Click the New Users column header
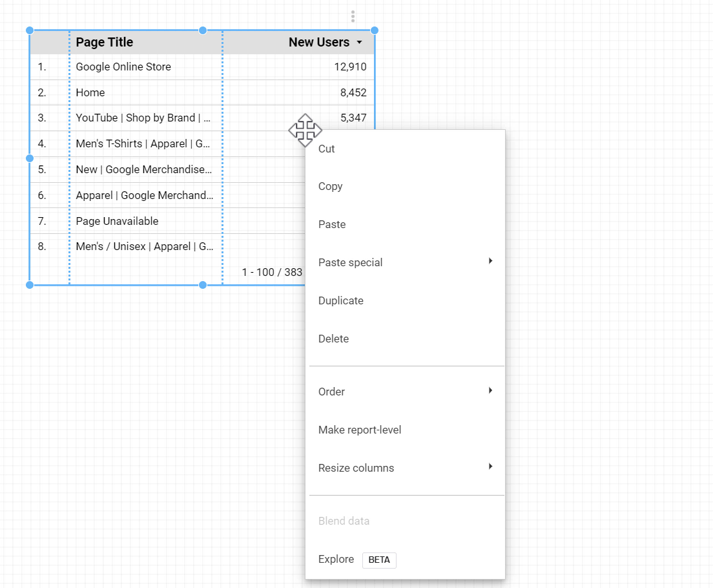 pos(319,43)
